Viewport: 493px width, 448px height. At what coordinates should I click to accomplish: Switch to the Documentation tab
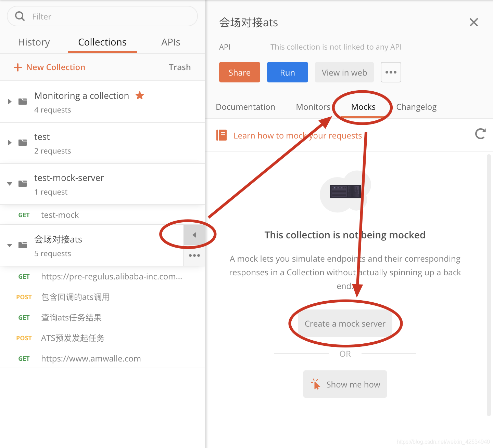(245, 107)
